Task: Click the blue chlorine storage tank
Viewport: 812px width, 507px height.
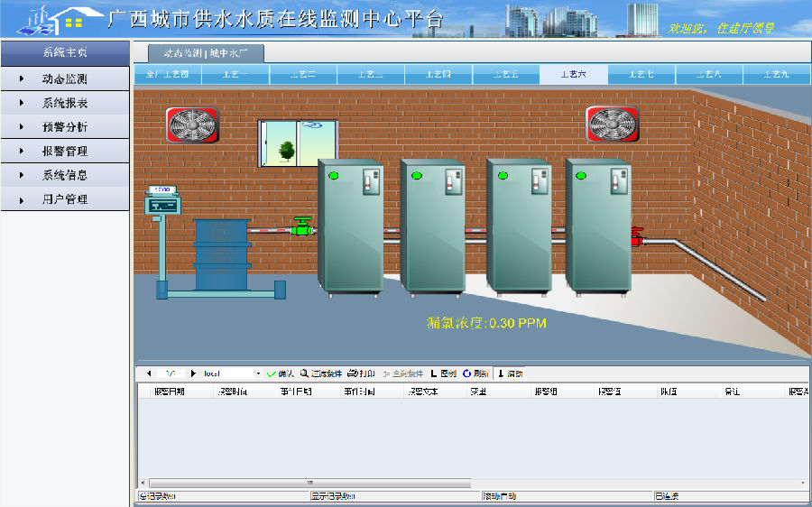Action: [222, 253]
